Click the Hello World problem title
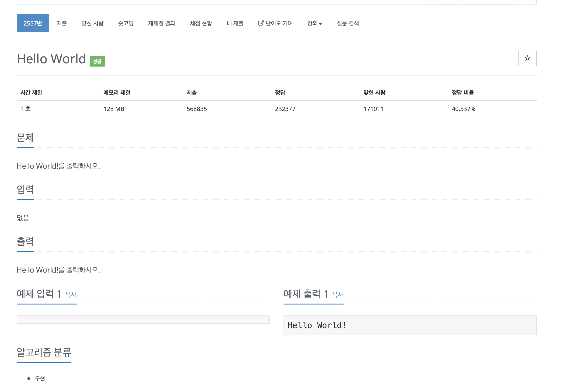Screen dimensions: 588x387 (x=51, y=59)
